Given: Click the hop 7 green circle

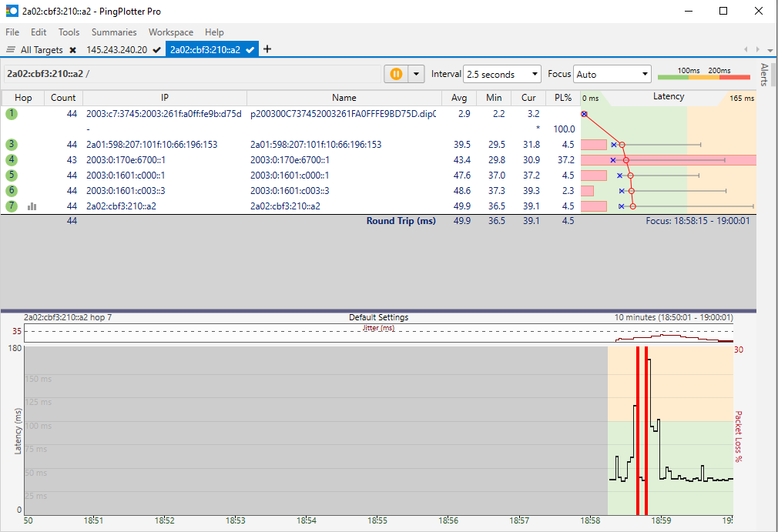Looking at the screenshot, I should (x=12, y=206).
